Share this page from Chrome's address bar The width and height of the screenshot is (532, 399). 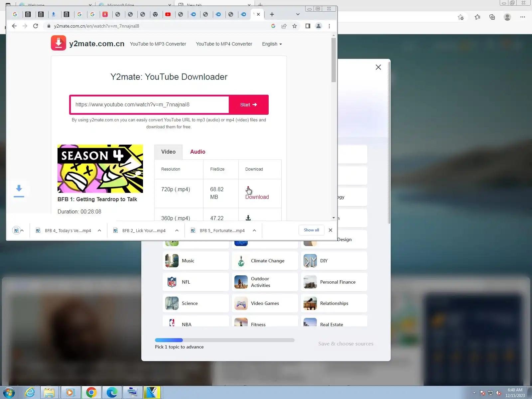284,26
